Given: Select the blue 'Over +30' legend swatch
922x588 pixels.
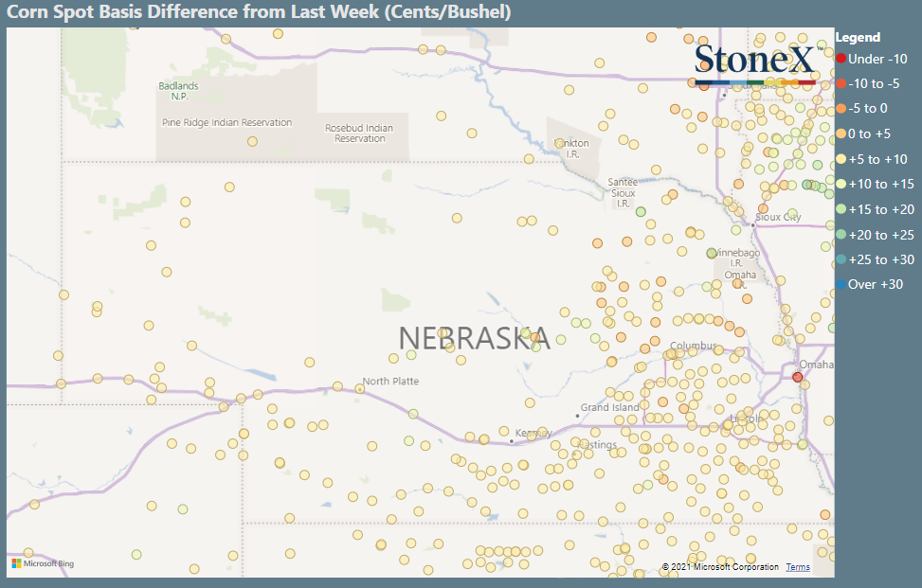Looking at the screenshot, I should (841, 284).
